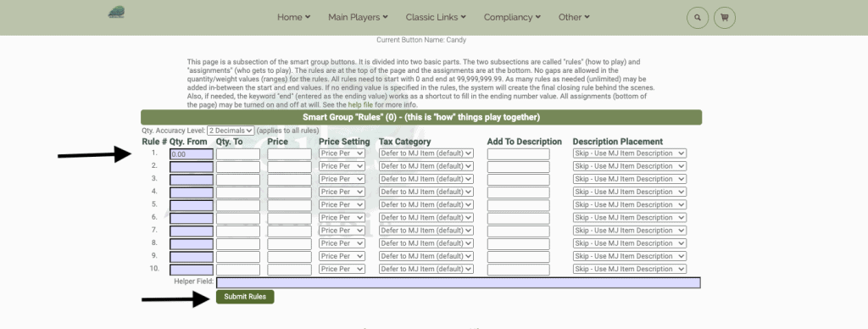Click rule 10 Price field
Screen dimensions: 868x329
click(x=290, y=270)
